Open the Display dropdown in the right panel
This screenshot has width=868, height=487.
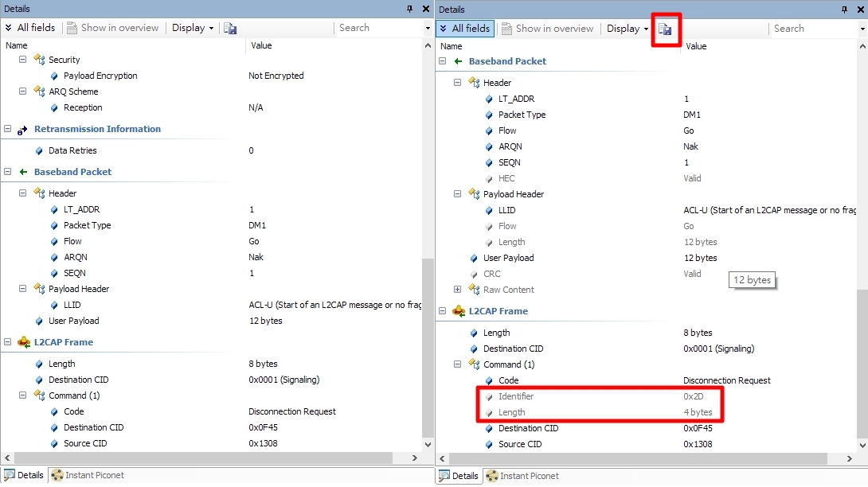(x=628, y=29)
